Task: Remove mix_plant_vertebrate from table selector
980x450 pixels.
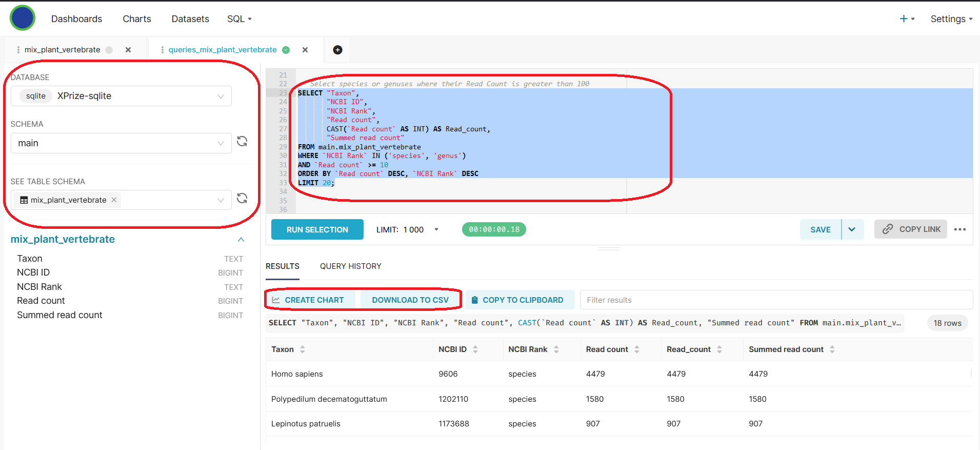Action: coord(114,200)
